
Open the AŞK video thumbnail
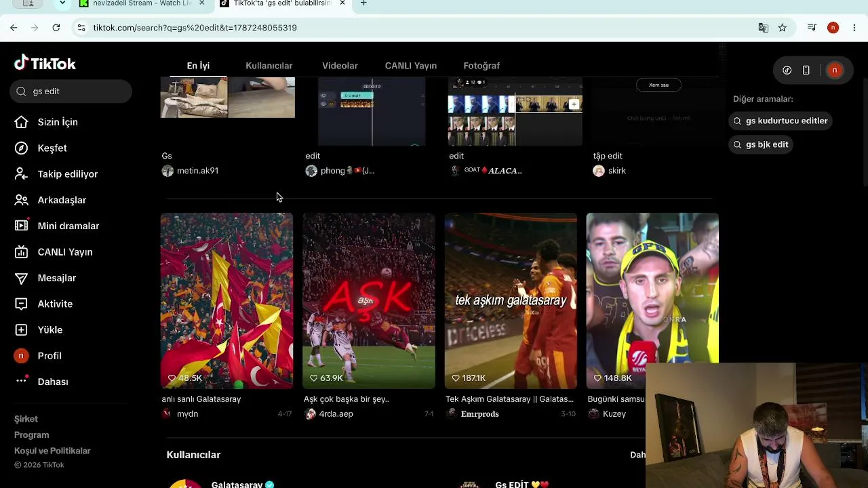[x=369, y=301]
